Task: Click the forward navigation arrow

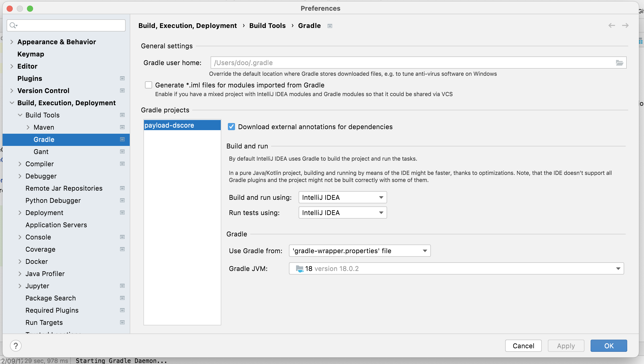Action: tap(625, 25)
